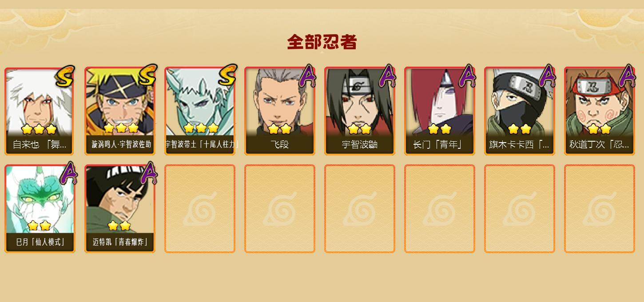Click the star rating on 长门「青年」
This screenshot has width=644, height=302.
click(440, 129)
